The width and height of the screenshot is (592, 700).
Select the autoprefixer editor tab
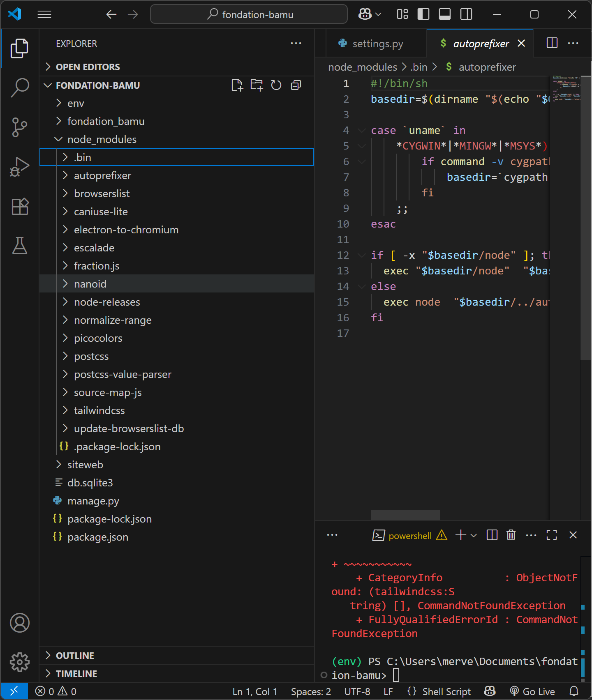pos(481,44)
